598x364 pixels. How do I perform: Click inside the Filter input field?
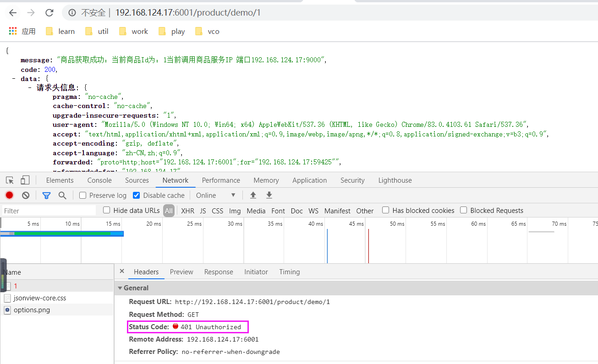coord(46,210)
